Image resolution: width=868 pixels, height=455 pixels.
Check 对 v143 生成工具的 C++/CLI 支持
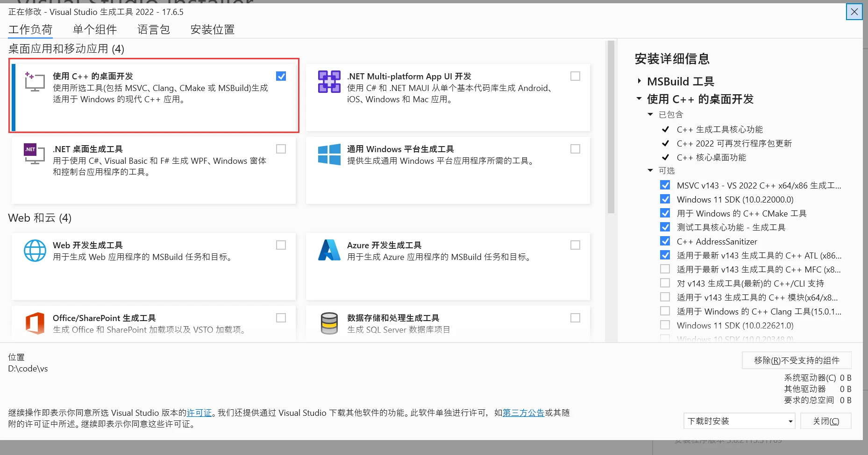point(665,283)
